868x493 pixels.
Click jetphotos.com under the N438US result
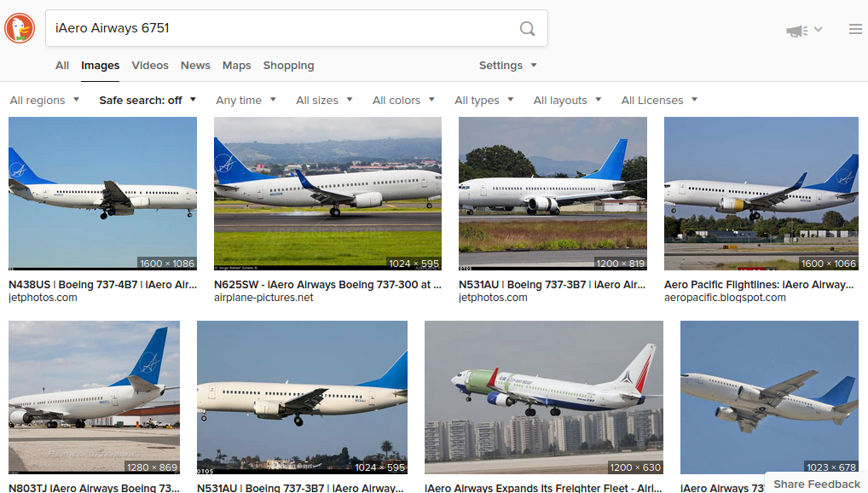[x=43, y=298]
